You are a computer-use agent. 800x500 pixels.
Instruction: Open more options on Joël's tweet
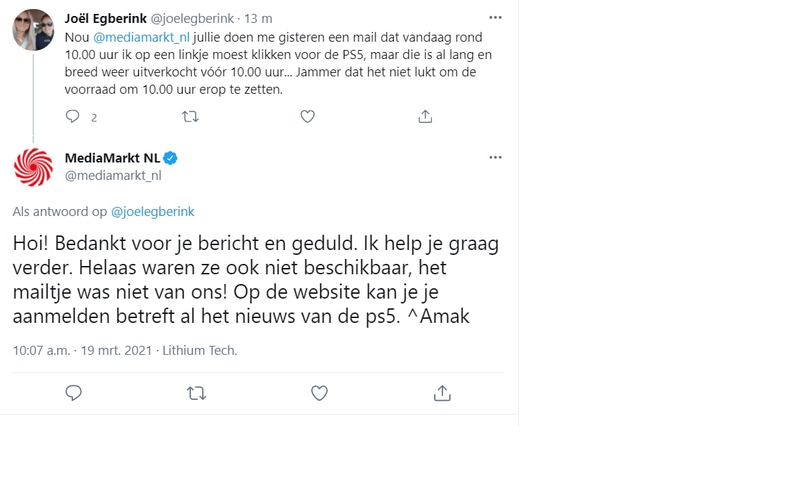(x=495, y=18)
